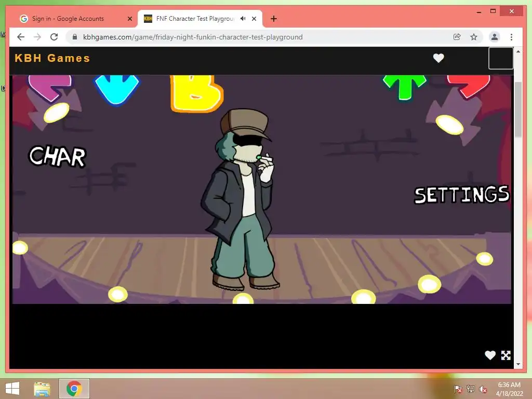This screenshot has height=399, width=532.
Task: Share this page icon
Action: 457,37
